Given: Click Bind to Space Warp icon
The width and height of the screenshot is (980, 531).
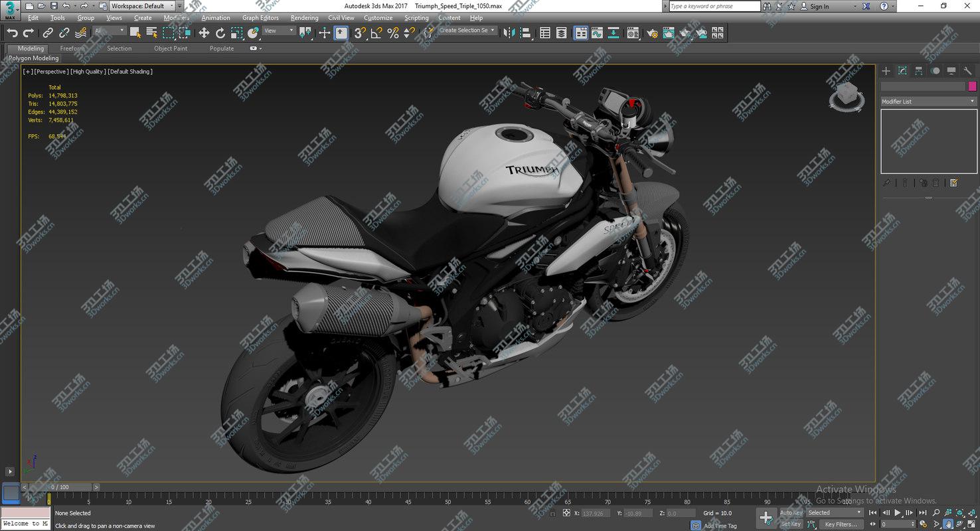Looking at the screenshot, I should tap(81, 33).
